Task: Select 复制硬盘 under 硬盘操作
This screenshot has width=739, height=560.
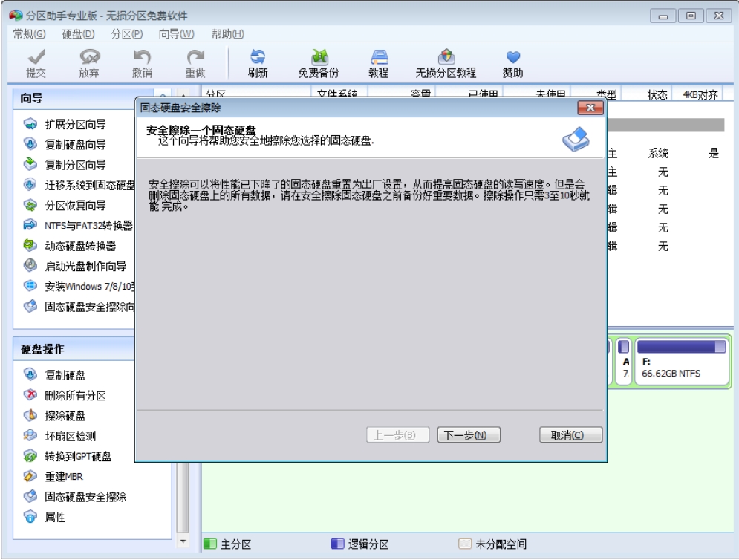Action: click(x=65, y=375)
